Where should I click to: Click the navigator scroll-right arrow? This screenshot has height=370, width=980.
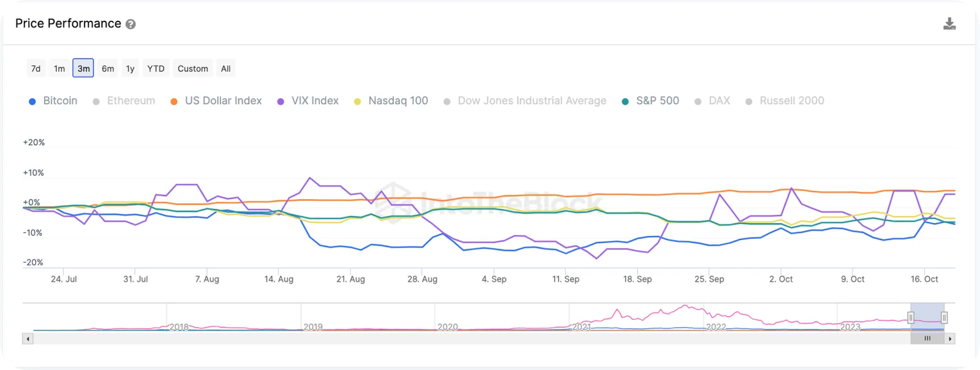click(950, 339)
